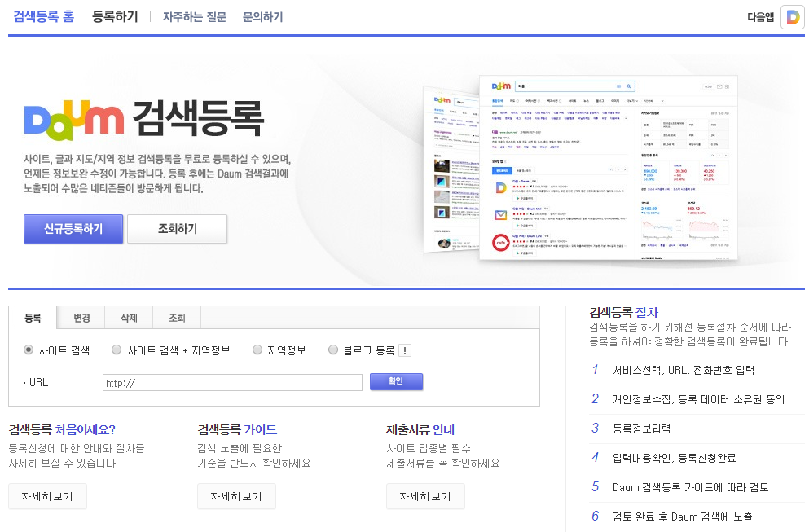Open the 삭제 tab
809x532 pixels.
[x=129, y=318]
